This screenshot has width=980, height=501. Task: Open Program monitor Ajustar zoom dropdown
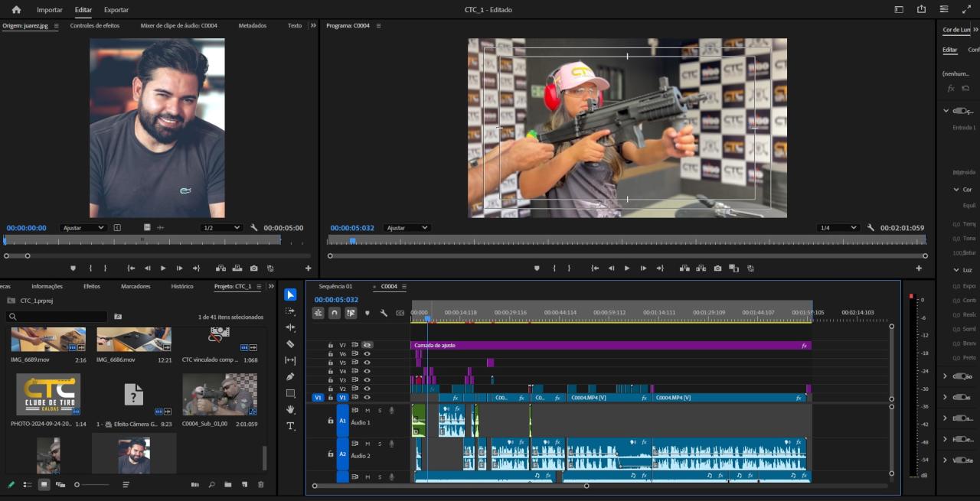coord(407,228)
